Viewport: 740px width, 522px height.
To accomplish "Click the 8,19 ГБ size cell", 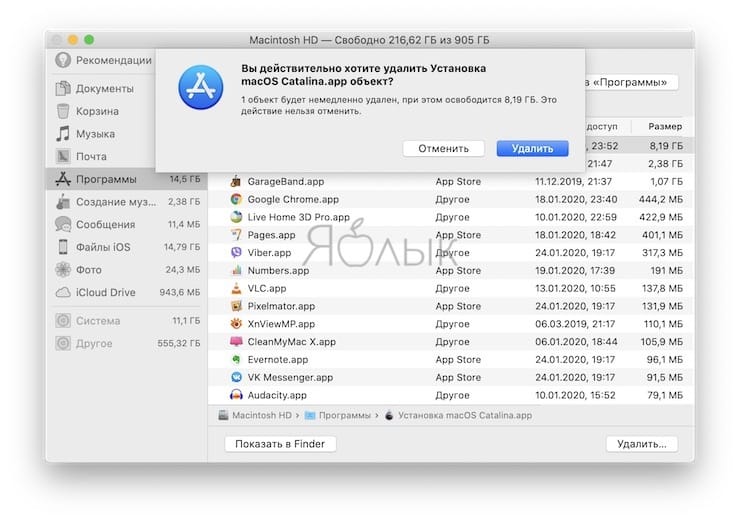I will 666,146.
